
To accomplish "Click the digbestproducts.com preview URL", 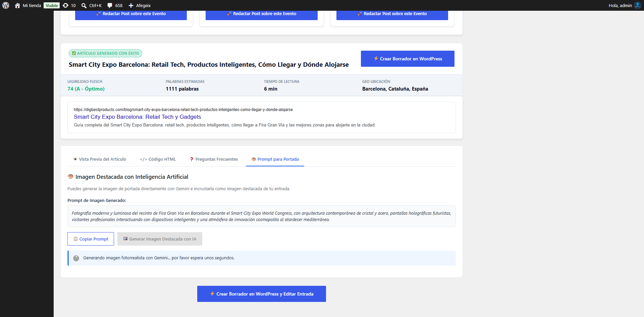I will pyautogui.click(x=183, y=110).
